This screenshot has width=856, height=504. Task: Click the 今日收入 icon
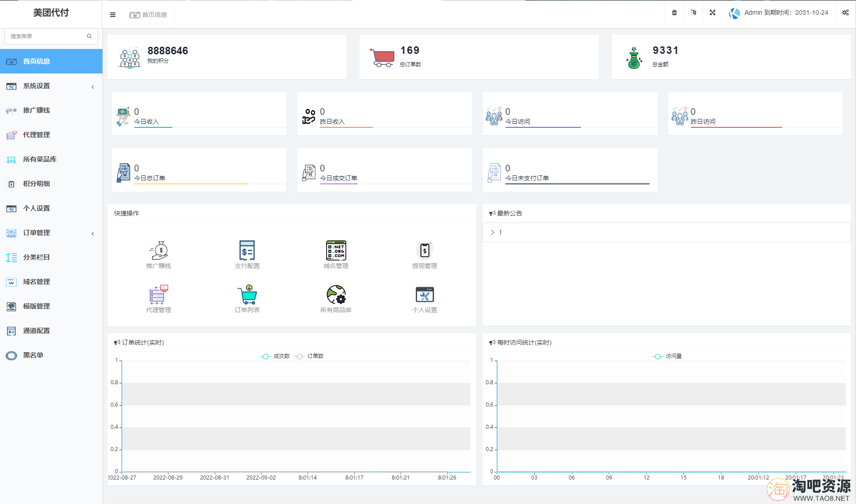123,116
